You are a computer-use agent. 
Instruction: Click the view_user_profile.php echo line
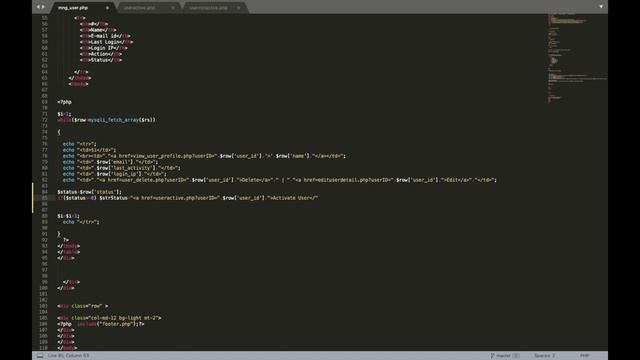coord(204,156)
